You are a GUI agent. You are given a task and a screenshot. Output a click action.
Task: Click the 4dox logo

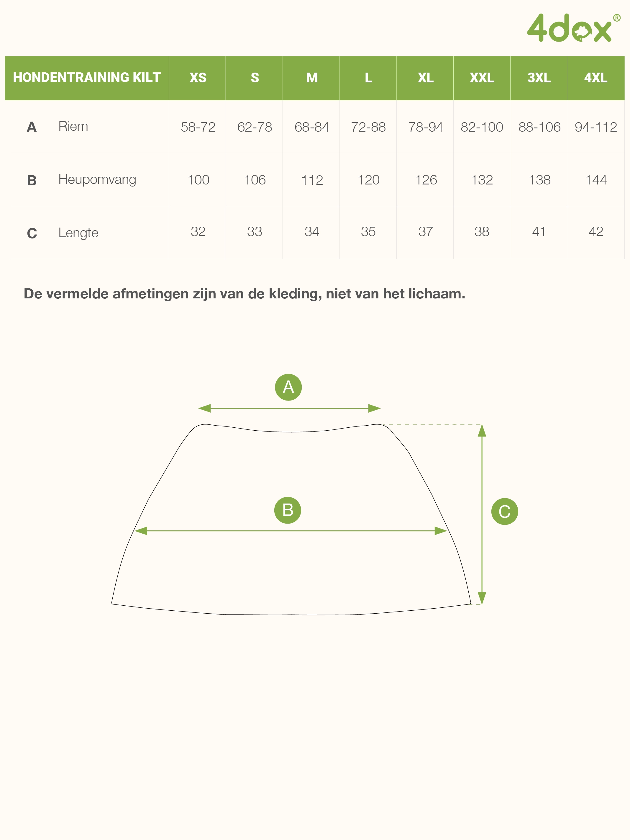point(573,28)
